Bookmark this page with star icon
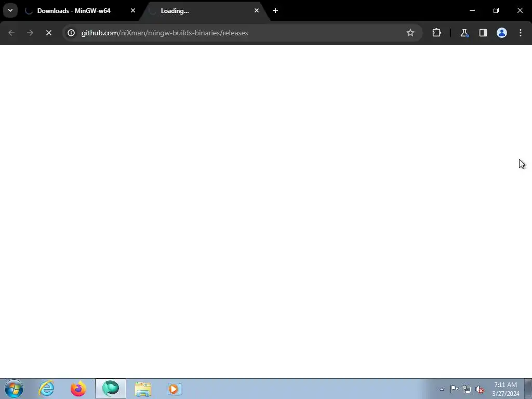532x399 pixels. point(410,33)
